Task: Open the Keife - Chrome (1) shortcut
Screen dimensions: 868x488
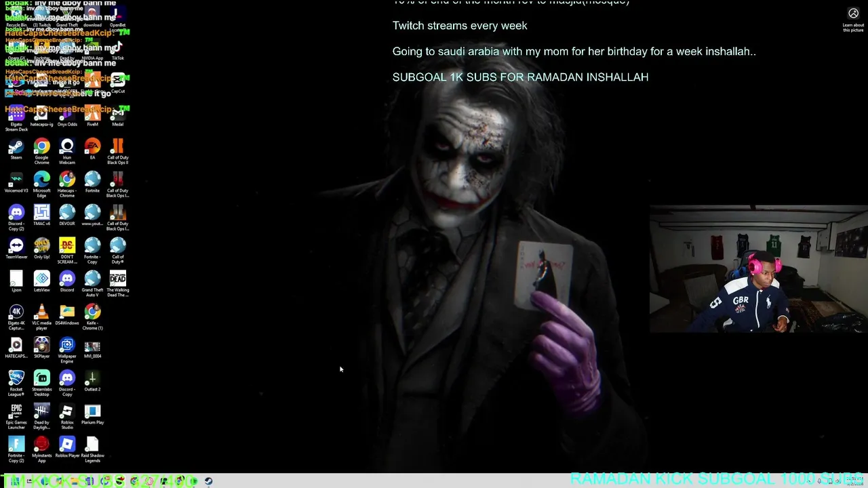Action: click(x=92, y=317)
